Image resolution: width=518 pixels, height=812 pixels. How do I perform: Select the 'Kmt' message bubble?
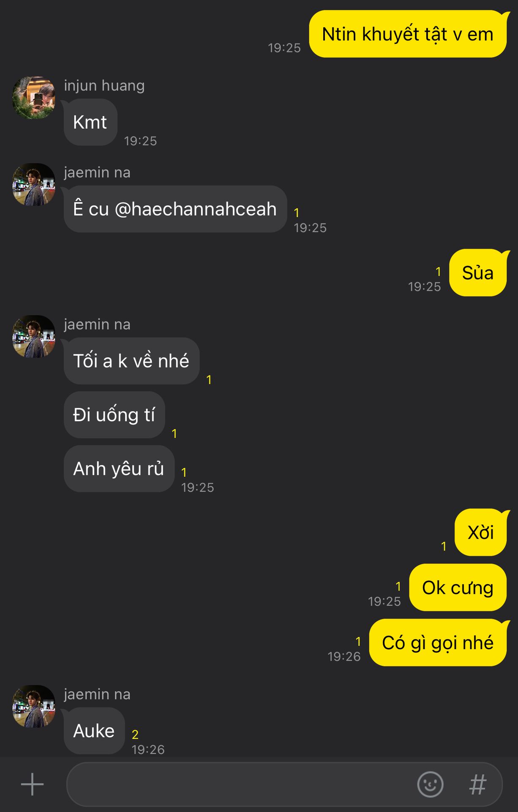point(90,122)
